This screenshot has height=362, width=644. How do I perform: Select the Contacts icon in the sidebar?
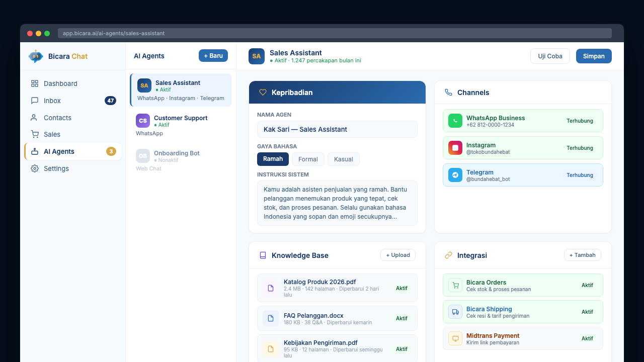click(x=35, y=118)
